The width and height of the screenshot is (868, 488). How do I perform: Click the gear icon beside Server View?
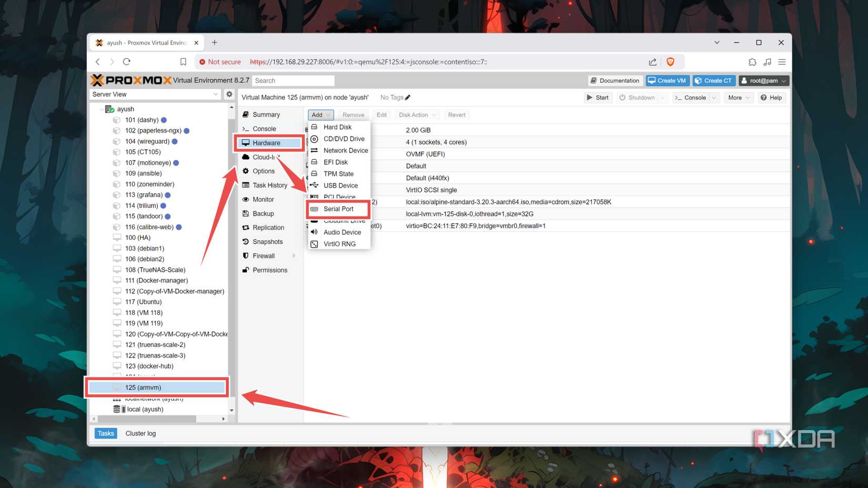229,94
